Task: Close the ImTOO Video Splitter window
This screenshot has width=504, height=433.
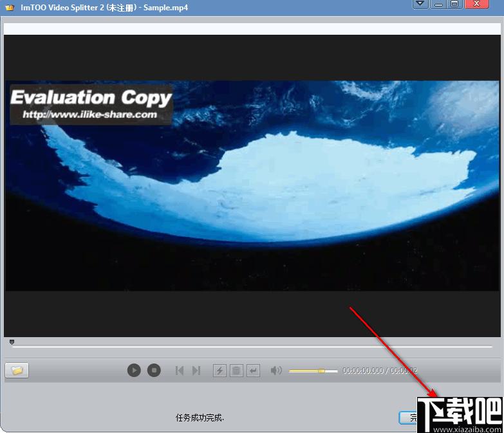Action: (477, 4)
